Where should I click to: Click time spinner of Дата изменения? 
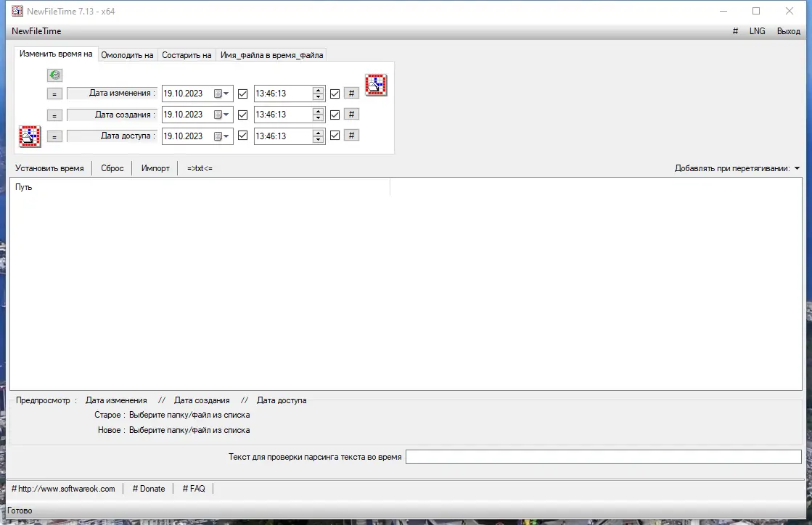coord(319,94)
